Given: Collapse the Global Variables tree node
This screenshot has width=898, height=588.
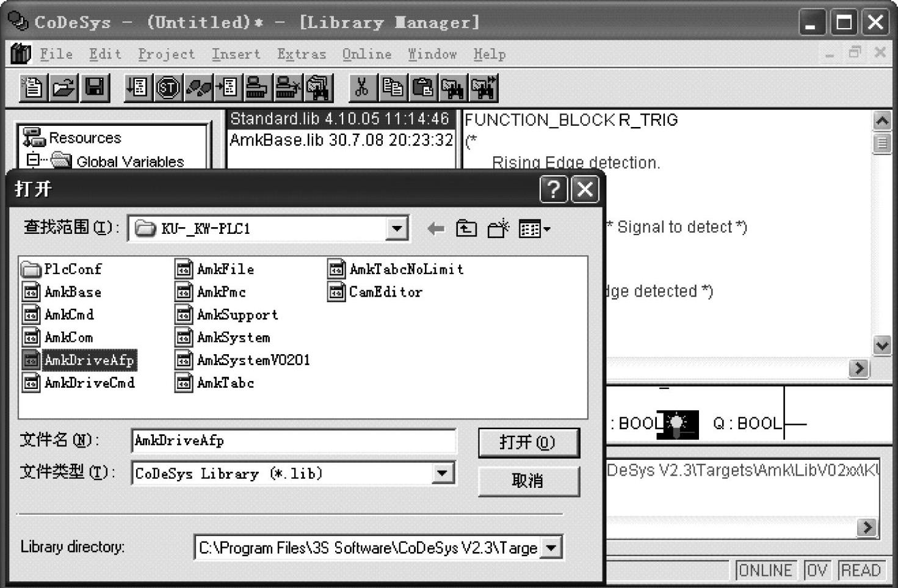Looking at the screenshot, I should (33, 160).
